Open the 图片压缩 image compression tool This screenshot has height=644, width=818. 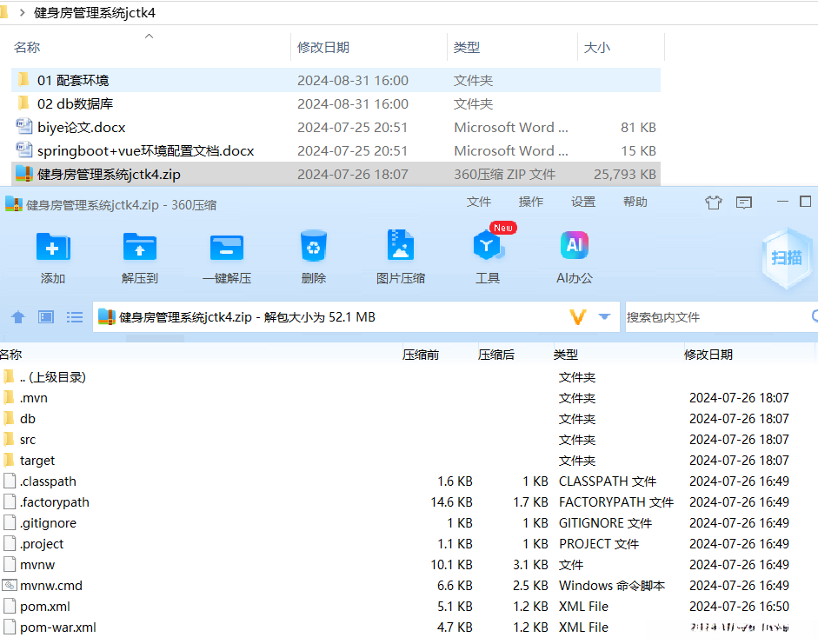(400, 246)
